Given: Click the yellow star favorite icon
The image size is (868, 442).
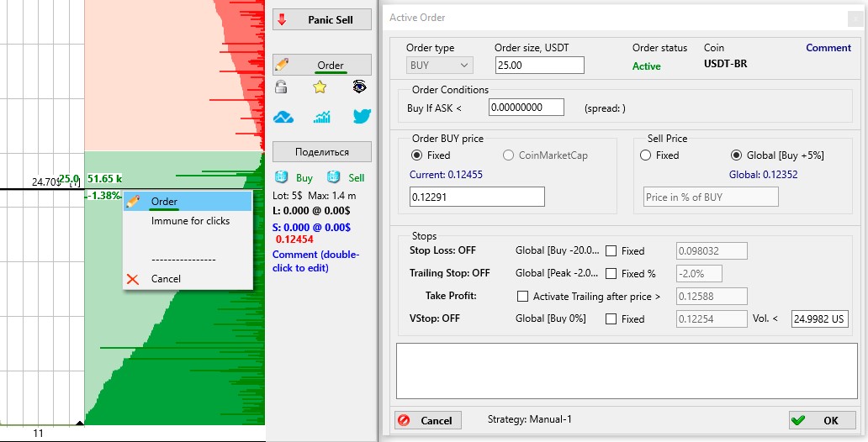Looking at the screenshot, I should tap(320, 87).
